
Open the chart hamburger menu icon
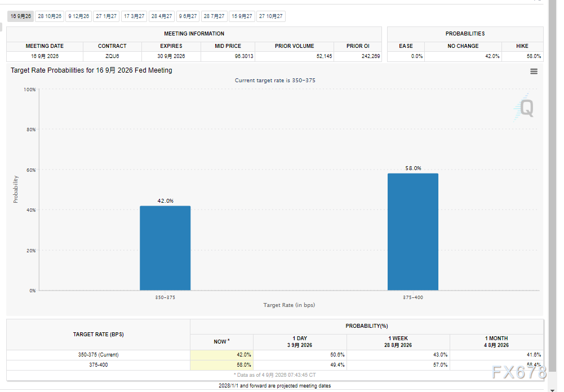pyautogui.click(x=534, y=71)
